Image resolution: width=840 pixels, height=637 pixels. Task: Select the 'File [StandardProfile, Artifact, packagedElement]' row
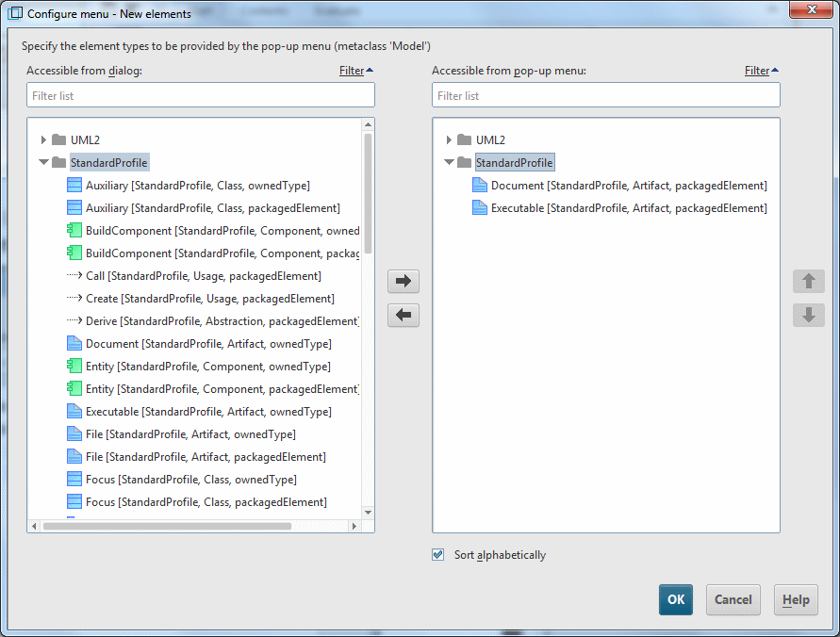(206, 457)
